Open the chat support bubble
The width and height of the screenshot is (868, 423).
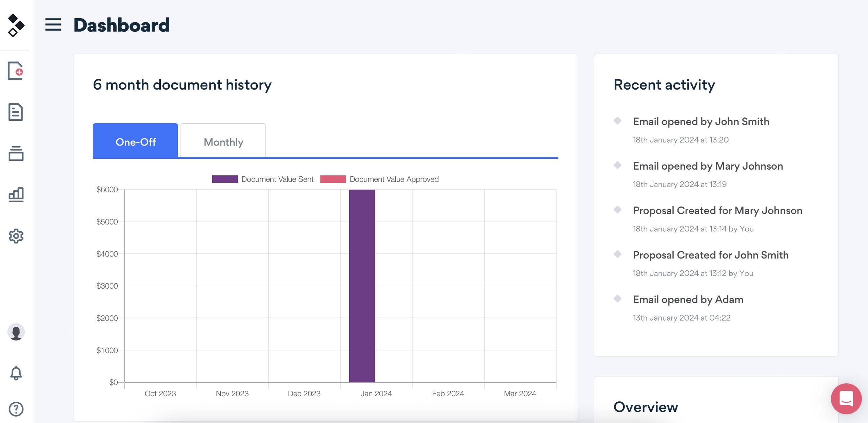tap(846, 399)
